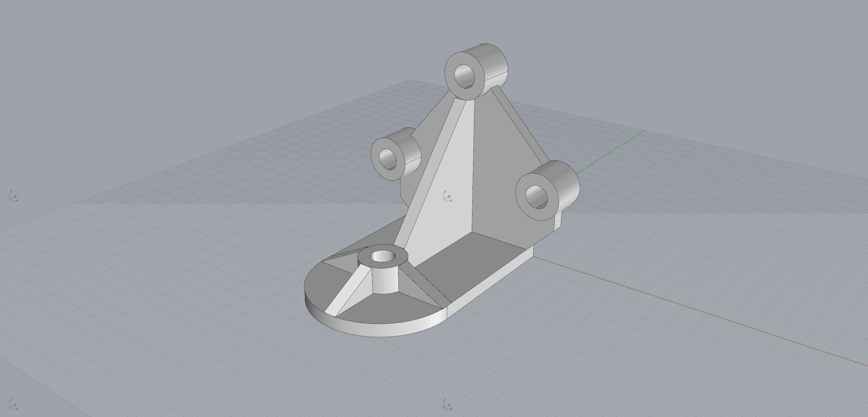The width and height of the screenshot is (868, 417).
Task: Click the axis icon at the left edge mid-height
Action: coord(13,196)
